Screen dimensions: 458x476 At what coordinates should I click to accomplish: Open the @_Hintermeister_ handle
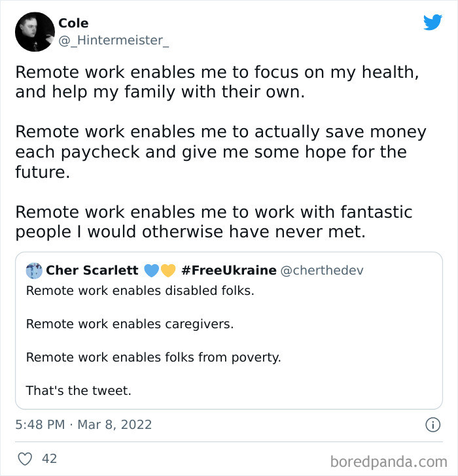coord(114,40)
